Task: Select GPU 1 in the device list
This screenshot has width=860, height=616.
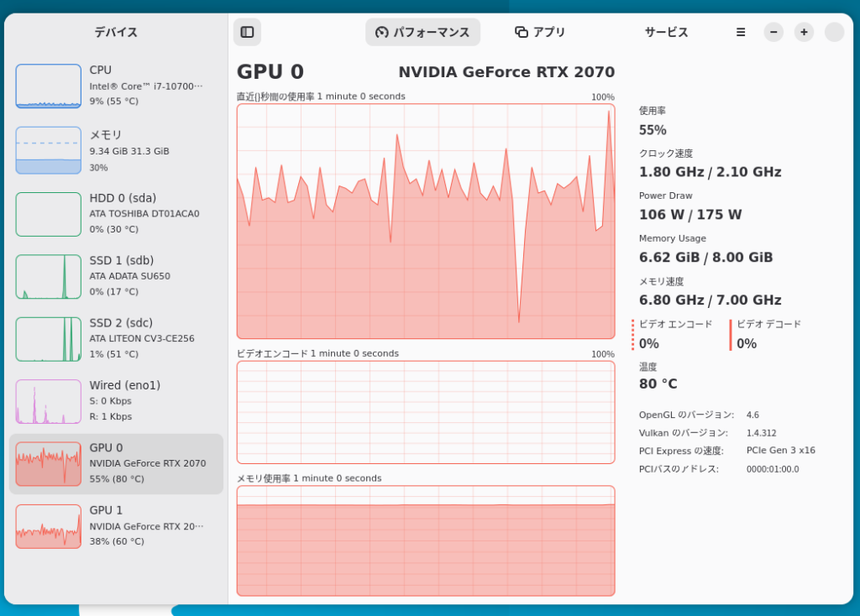Action: coord(116,525)
